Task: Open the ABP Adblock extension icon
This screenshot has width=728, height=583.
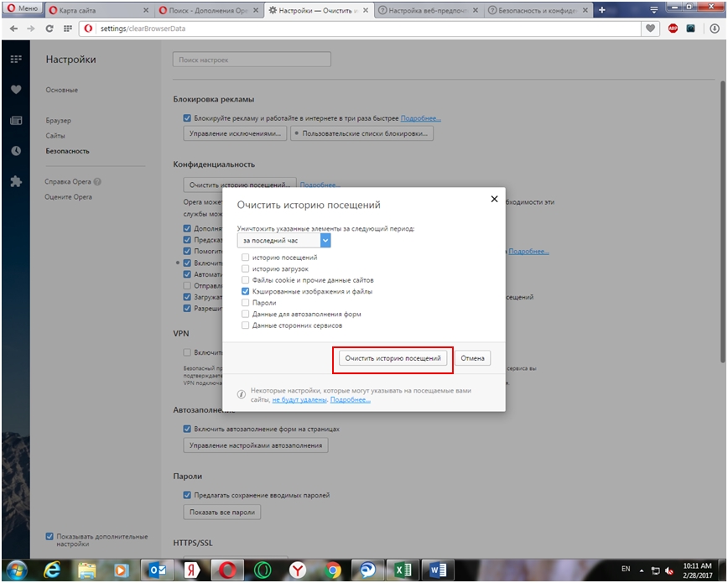Action: (673, 29)
